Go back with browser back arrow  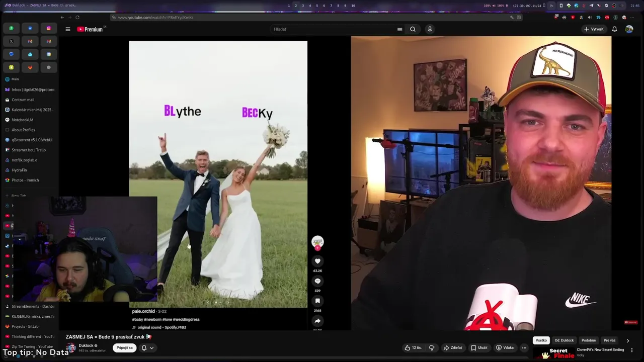click(x=62, y=17)
